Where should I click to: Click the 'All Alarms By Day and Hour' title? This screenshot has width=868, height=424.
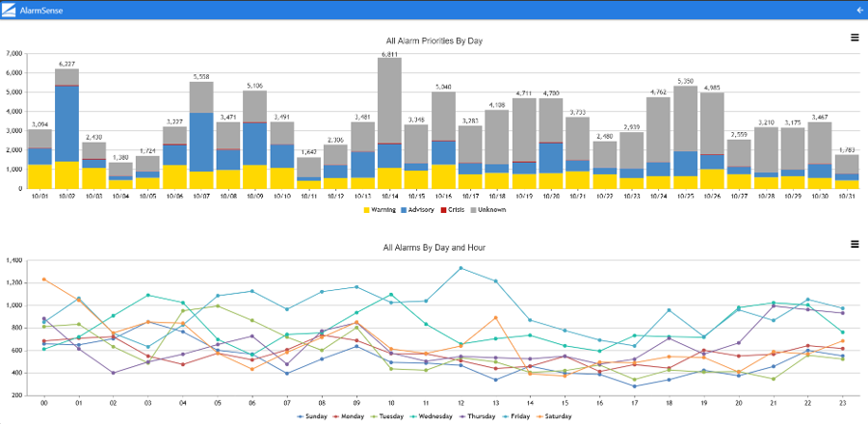pos(434,248)
